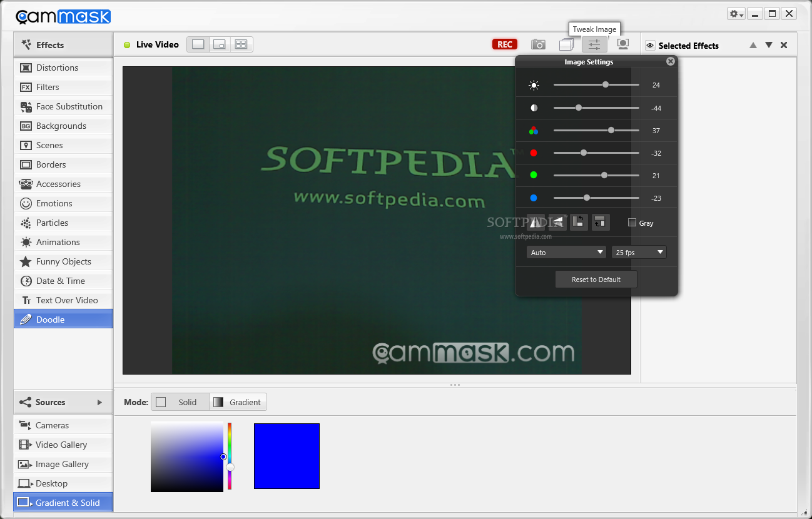Click the panel splitter handle dots

pyautogui.click(x=455, y=385)
